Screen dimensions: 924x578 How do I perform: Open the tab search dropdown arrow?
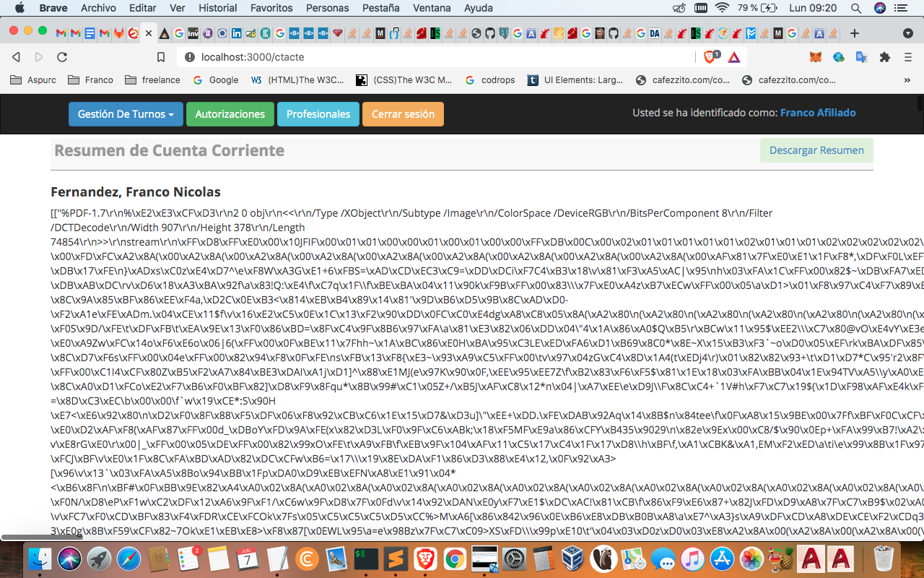coord(908,33)
